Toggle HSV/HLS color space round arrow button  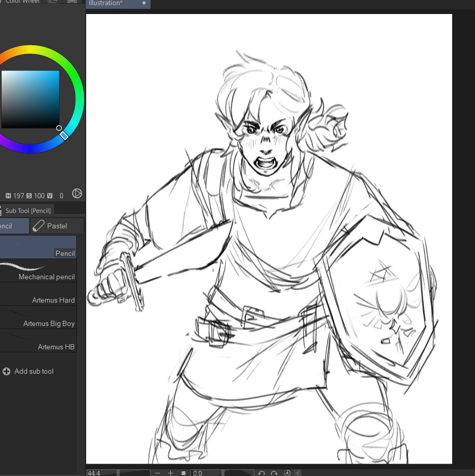(77, 194)
